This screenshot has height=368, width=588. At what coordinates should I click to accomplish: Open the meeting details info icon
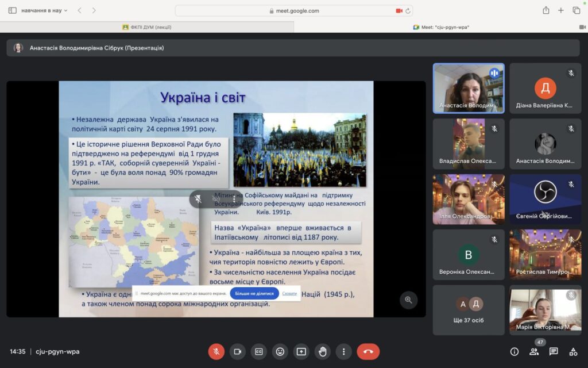pyautogui.click(x=514, y=351)
